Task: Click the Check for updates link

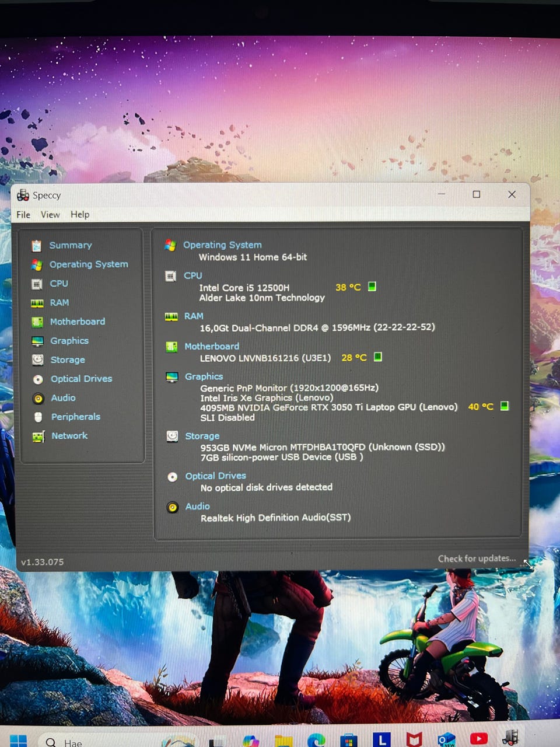Action: click(477, 558)
